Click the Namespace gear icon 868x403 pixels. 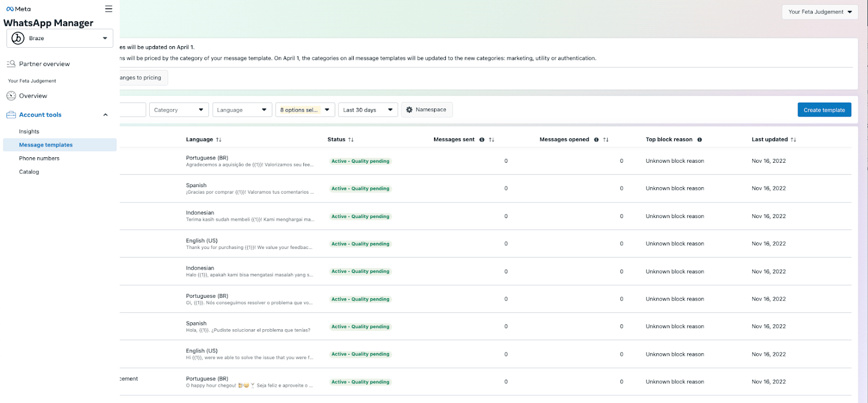(410, 110)
